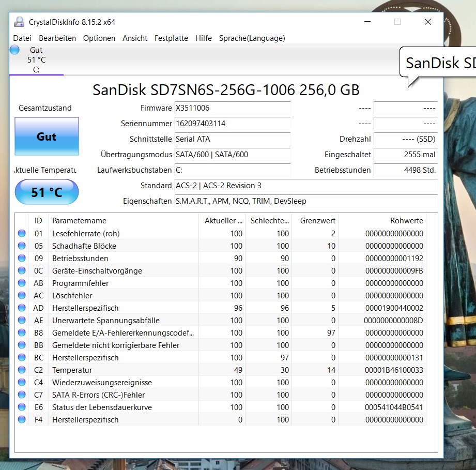Screen dimensions: 476x470
Task: Click raw value 000000000009FB
Action: click(x=394, y=271)
